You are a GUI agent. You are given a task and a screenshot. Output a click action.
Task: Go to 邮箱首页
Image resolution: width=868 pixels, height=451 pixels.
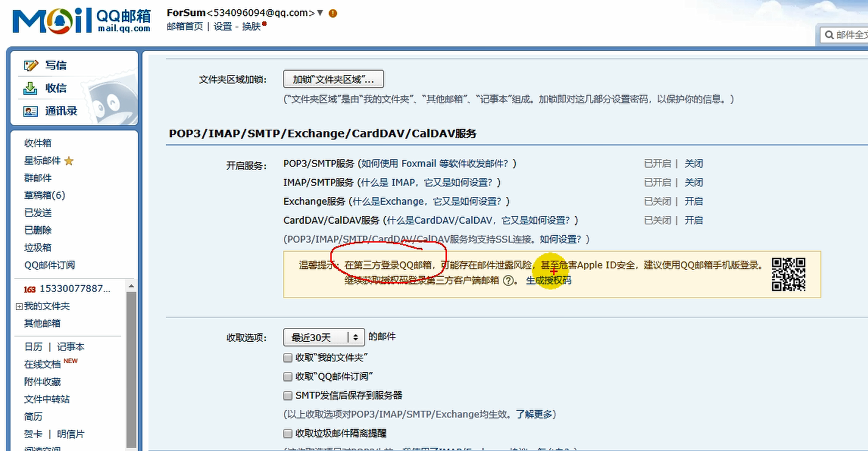point(185,26)
